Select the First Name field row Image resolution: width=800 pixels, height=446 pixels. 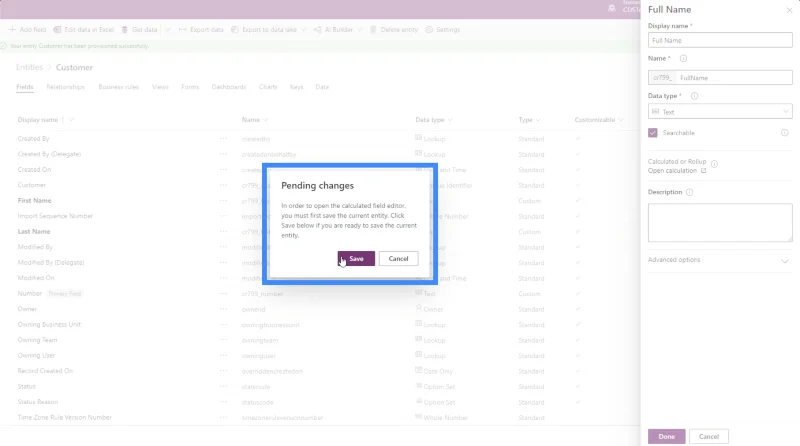coord(34,201)
